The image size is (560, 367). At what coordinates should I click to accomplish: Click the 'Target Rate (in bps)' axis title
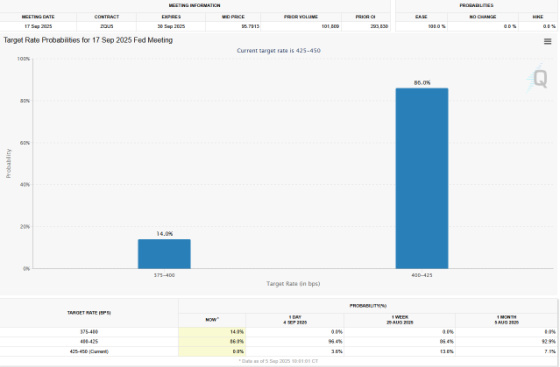pos(293,284)
